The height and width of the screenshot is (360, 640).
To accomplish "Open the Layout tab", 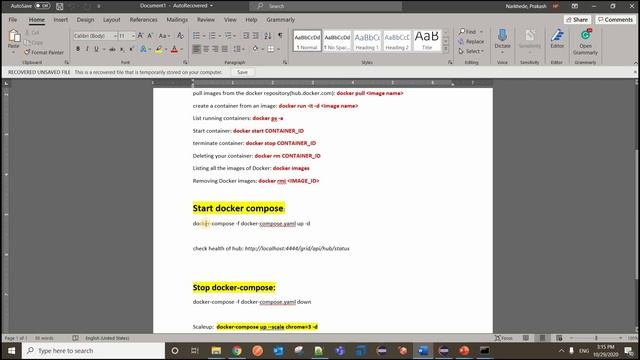I will [x=111, y=20].
